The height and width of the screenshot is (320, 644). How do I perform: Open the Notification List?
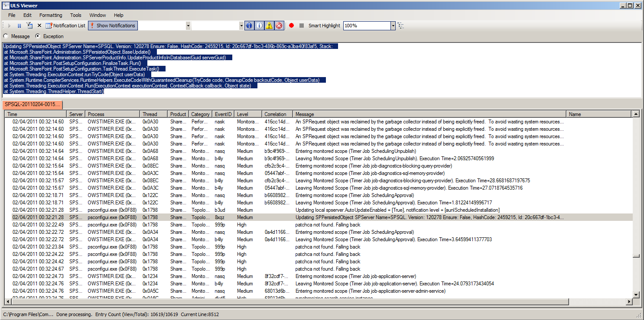click(x=65, y=26)
